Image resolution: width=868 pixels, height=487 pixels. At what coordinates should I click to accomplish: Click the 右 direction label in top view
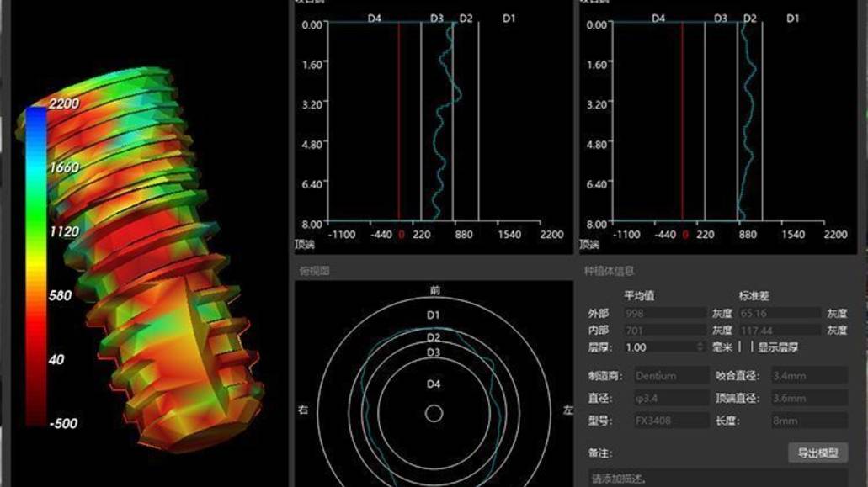(303, 410)
